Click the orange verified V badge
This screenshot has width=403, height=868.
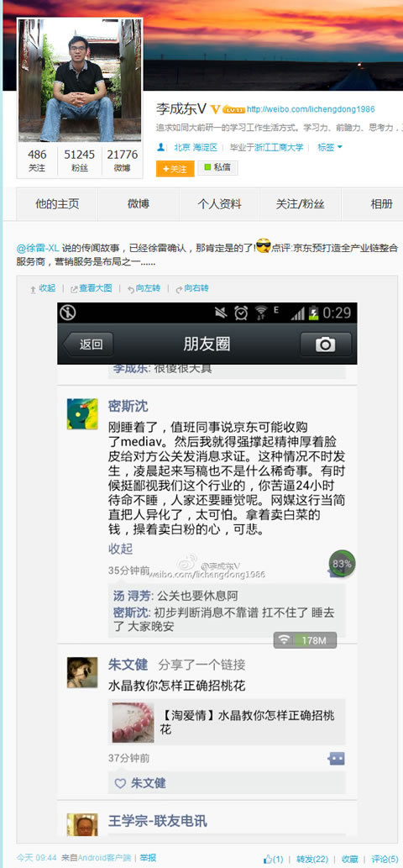(216, 108)
